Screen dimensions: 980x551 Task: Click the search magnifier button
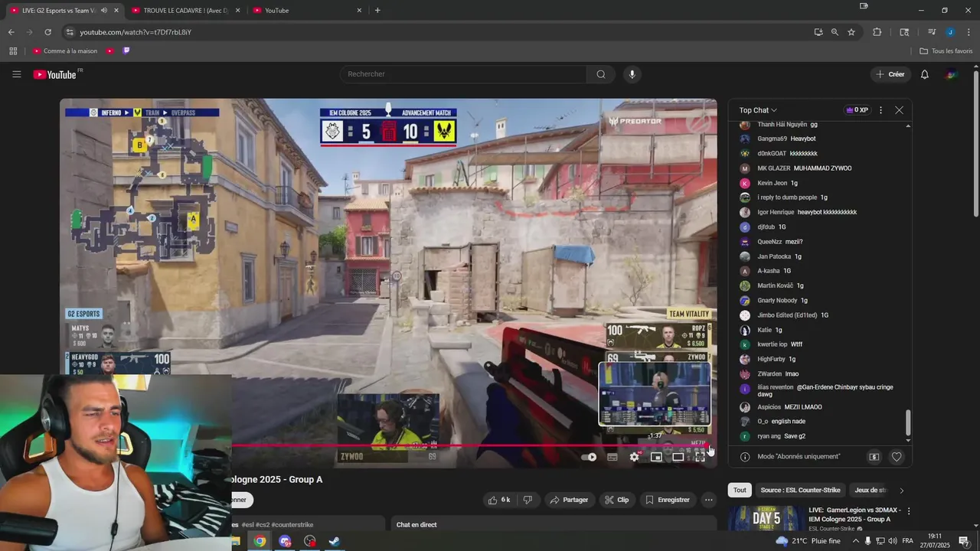601,74
